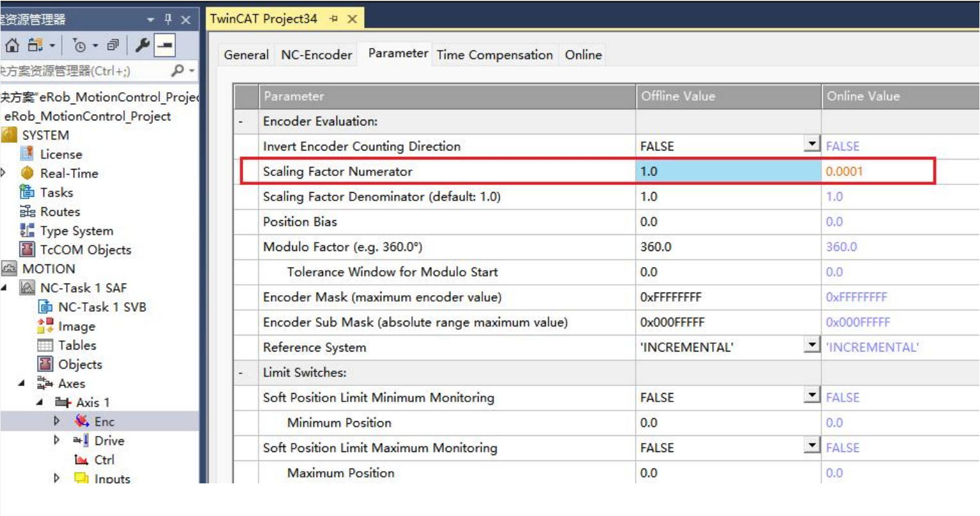Click the Parameter column header
The image size is (980, 516).
pos(447,96)
